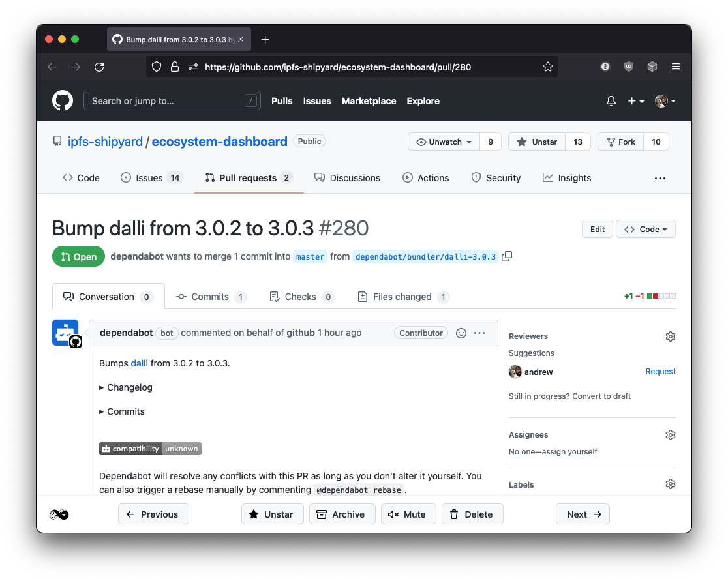Expand the Changelog details
Viewport: 728px width, 581px height.
point(126,387)
